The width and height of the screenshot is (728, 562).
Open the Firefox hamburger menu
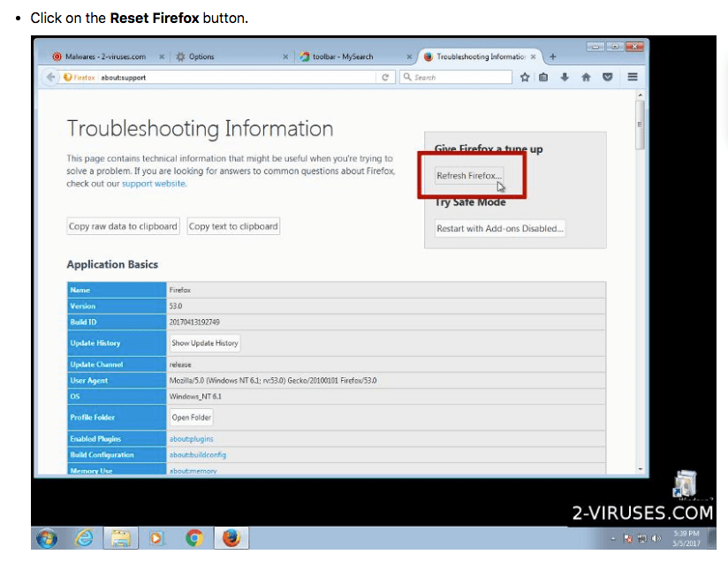(x=633, y=77)
